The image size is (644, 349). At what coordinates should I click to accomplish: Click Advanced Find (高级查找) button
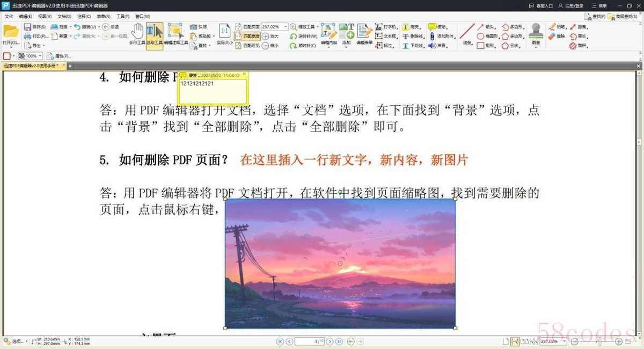[x=623, y=17]
